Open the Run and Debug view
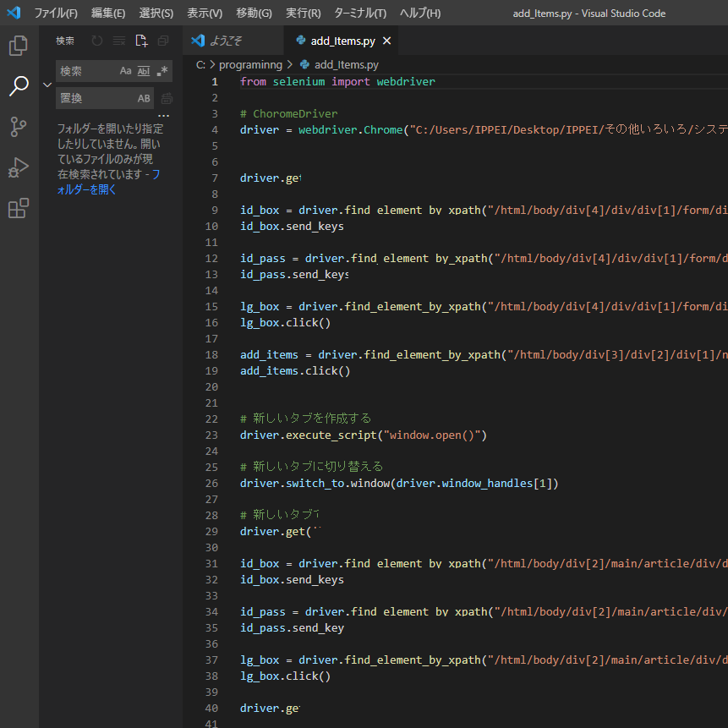 19,167
